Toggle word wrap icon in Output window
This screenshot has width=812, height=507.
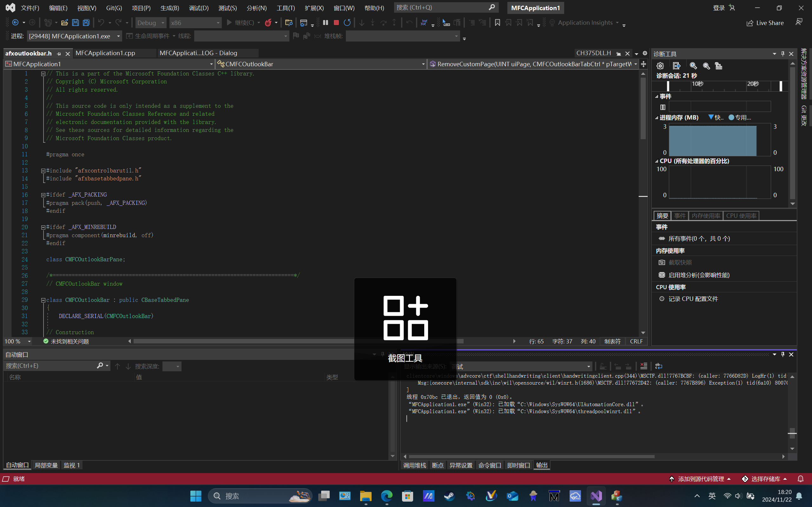[x=659, y=366]
